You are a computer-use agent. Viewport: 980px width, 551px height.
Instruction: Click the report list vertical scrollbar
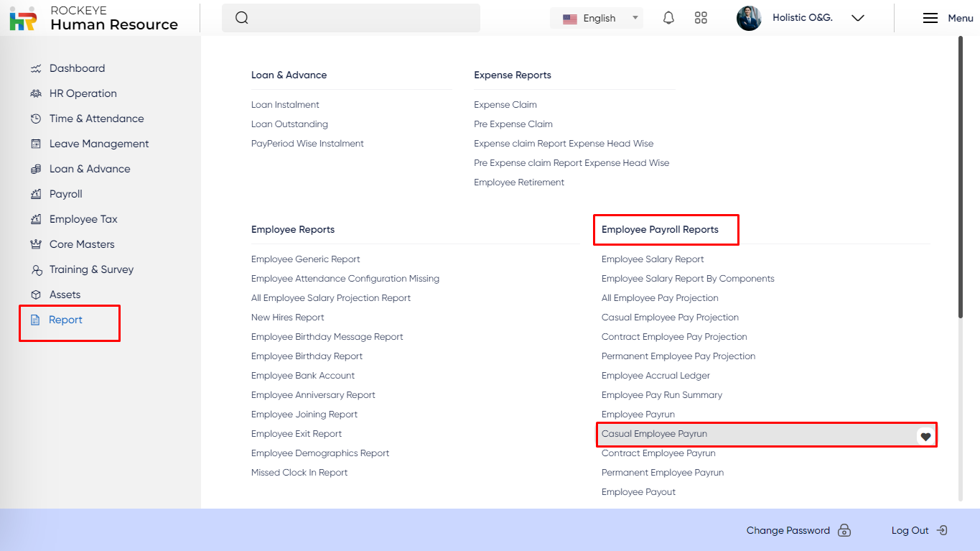[960, 177]
